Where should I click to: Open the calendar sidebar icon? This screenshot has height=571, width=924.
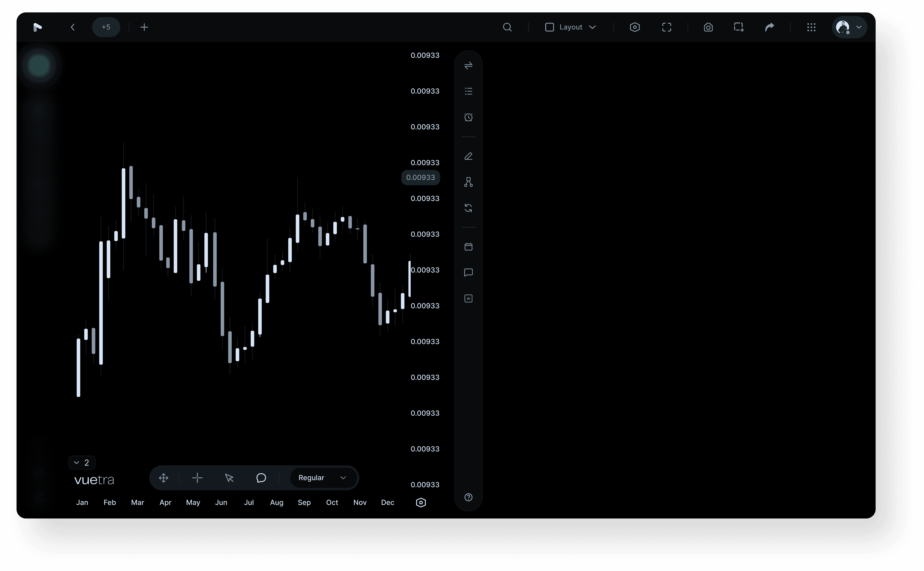[468, 247]
